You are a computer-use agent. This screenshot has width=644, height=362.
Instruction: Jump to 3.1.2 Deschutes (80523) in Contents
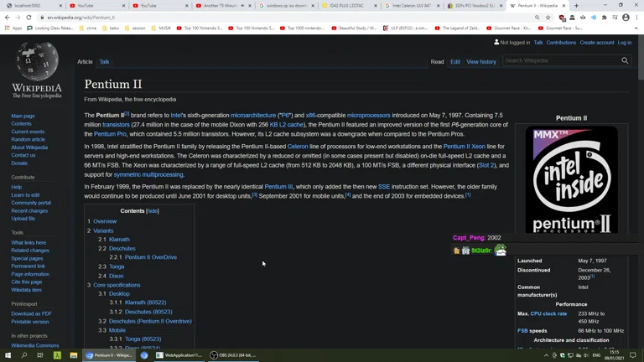148,312
